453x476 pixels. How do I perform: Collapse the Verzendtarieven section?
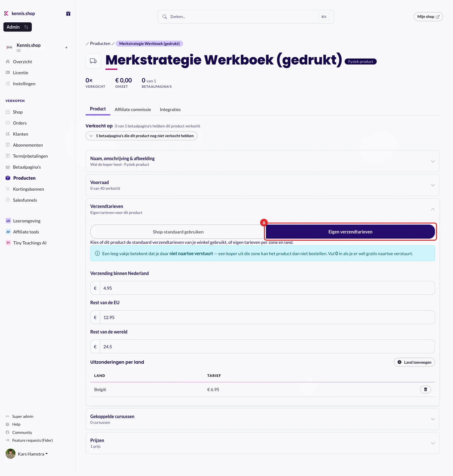point(263,209)
